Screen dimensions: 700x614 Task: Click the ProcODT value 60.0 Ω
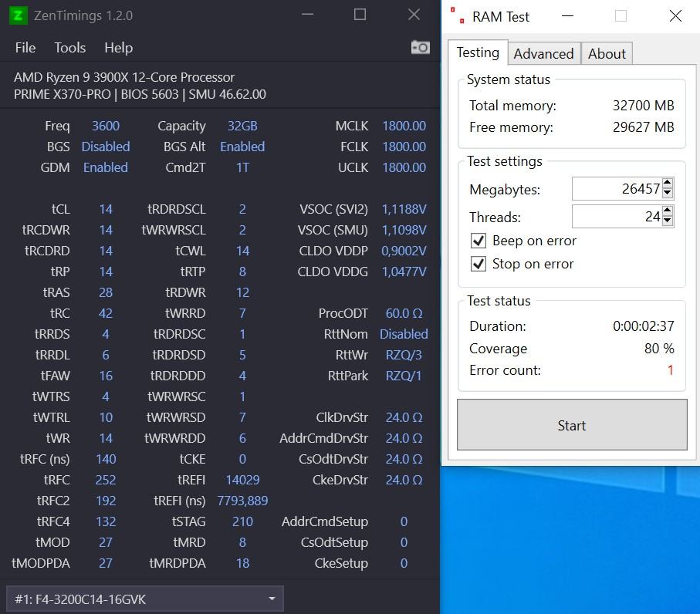(404, 313)
